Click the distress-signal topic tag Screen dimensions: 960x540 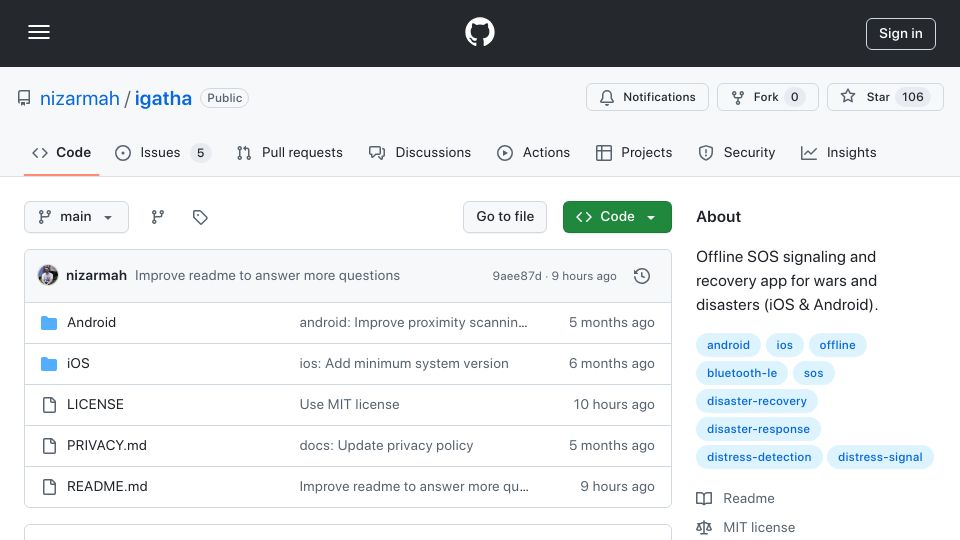click(880, 457)
